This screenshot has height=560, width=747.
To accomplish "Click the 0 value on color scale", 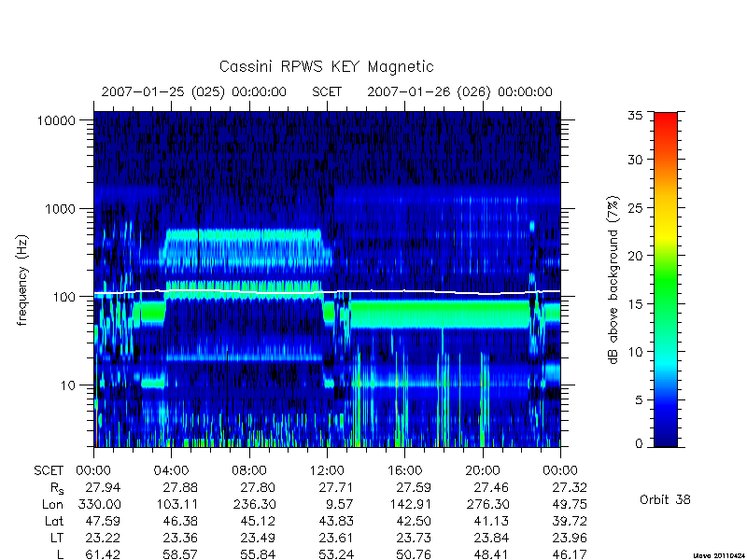I will click(639, 444).
